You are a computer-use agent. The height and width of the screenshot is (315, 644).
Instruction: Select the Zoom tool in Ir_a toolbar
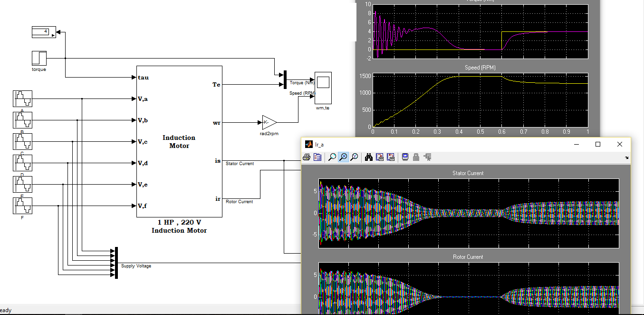[332, 157]
